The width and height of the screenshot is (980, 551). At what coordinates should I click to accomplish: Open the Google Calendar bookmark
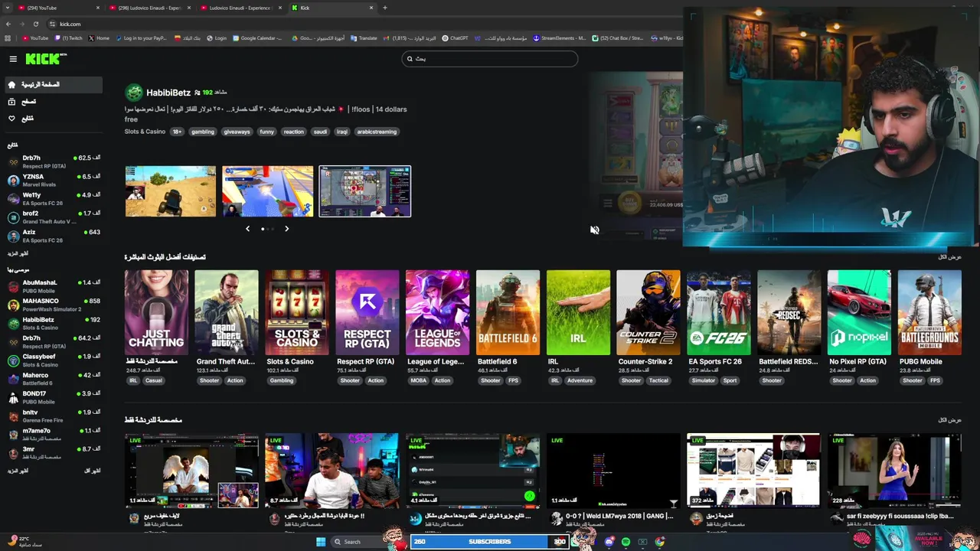click(258, 38)
